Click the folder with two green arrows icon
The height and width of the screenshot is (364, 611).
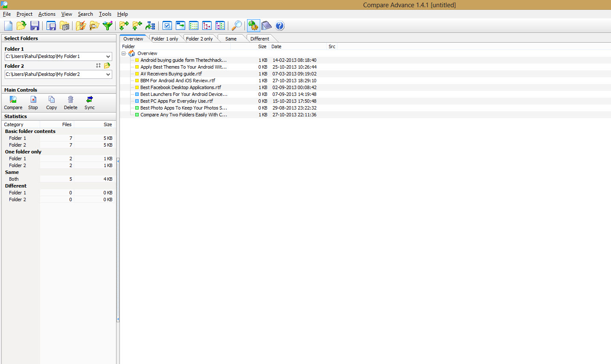click(124, 26)
